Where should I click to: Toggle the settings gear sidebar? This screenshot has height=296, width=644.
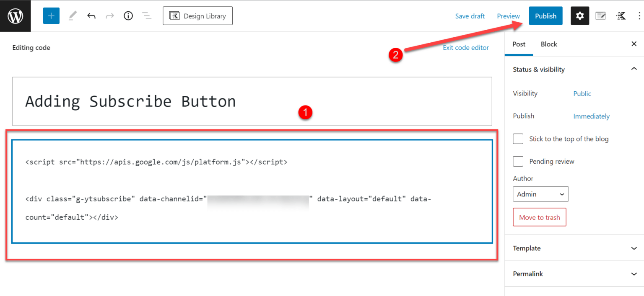tap(580, 16)
